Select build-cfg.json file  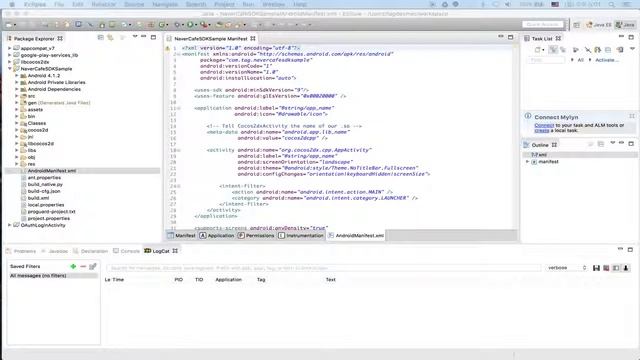(x=44, y=191)
